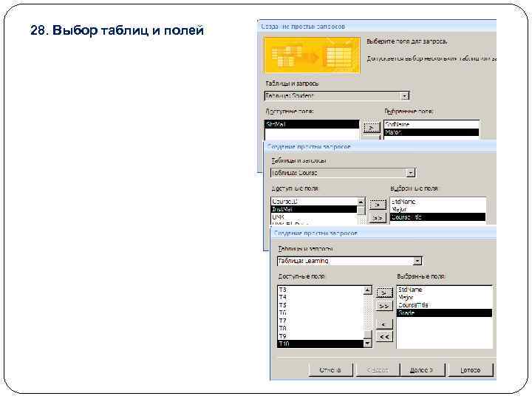Screen dimensions: 532x399
Task: Click the 'Таблица: Learning' combo box field
Action: 349,261
